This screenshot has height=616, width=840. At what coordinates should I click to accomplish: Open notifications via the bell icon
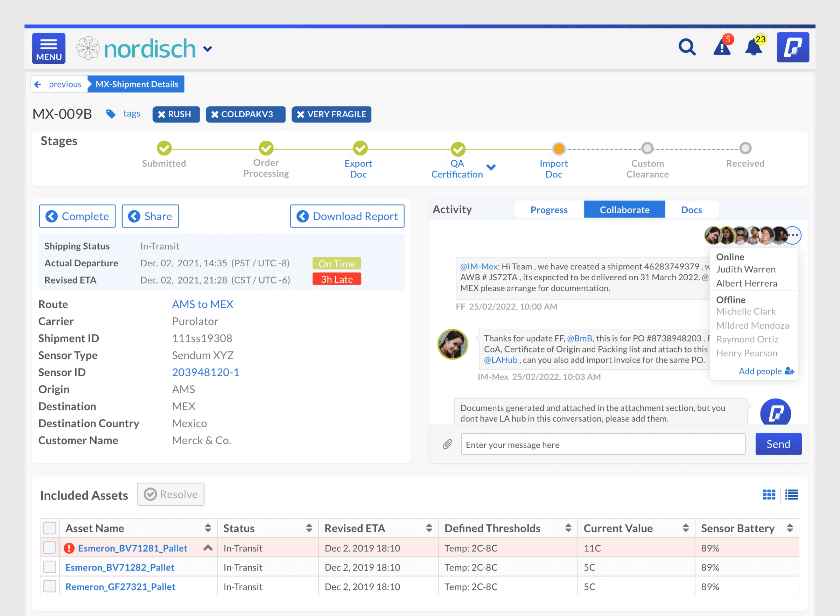point(754,48)
